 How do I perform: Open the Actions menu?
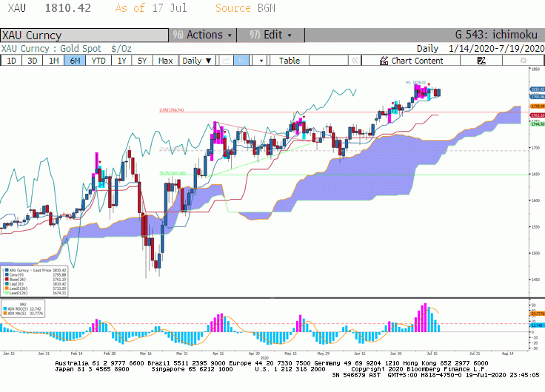pyautogui.click(x=203, y=35)
